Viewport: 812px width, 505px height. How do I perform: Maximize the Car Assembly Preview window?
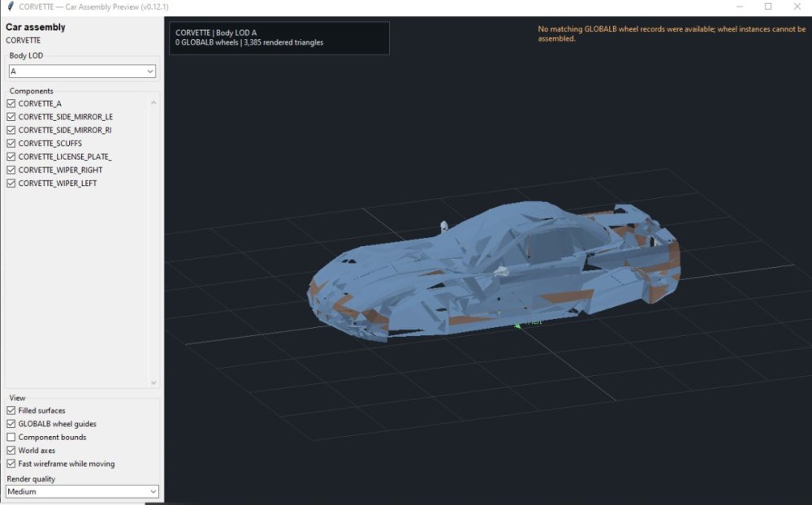pos(768,6)
